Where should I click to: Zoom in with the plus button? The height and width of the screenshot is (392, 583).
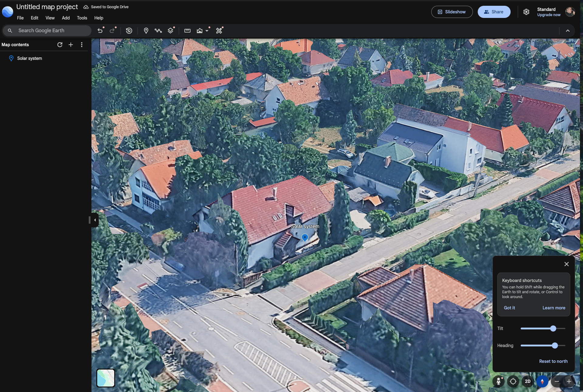pos(569,381)
